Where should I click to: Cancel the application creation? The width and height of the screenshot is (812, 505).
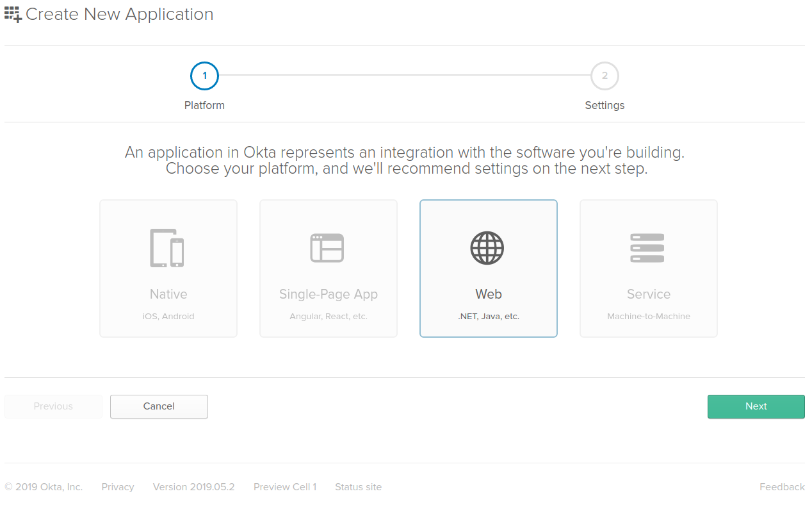[x=159, y=406]
